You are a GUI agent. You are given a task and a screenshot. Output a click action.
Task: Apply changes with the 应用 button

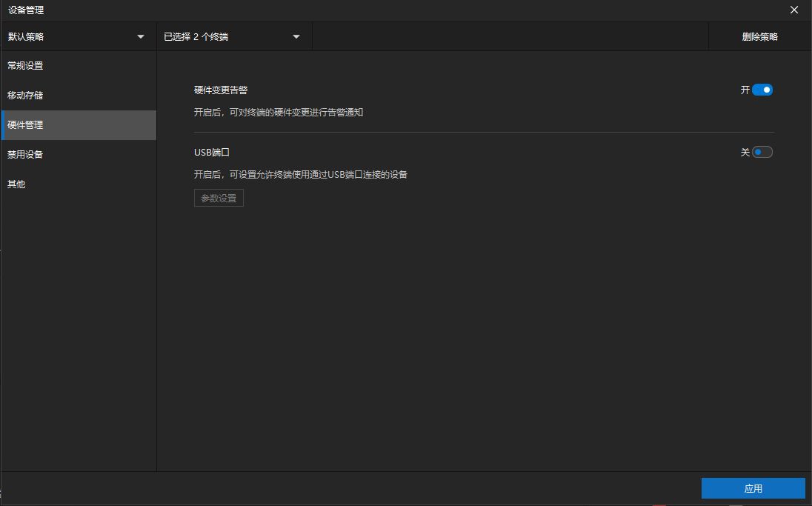[x=753, y=488]
